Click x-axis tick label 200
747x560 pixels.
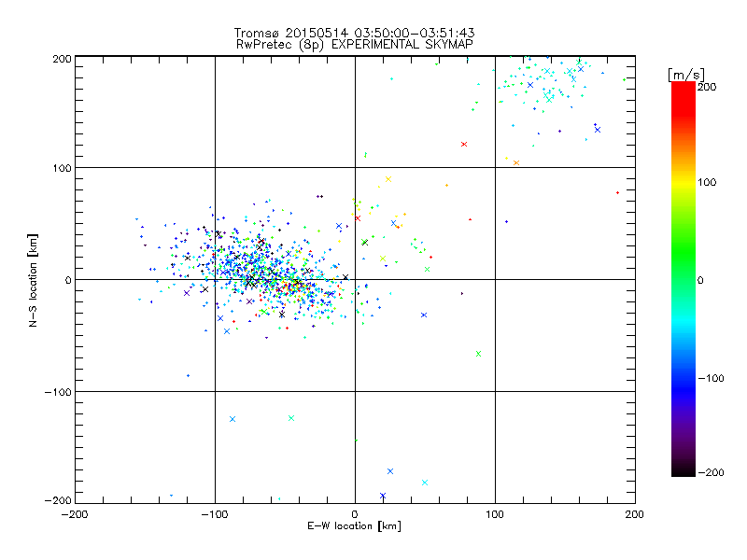[x=635, y=514]
